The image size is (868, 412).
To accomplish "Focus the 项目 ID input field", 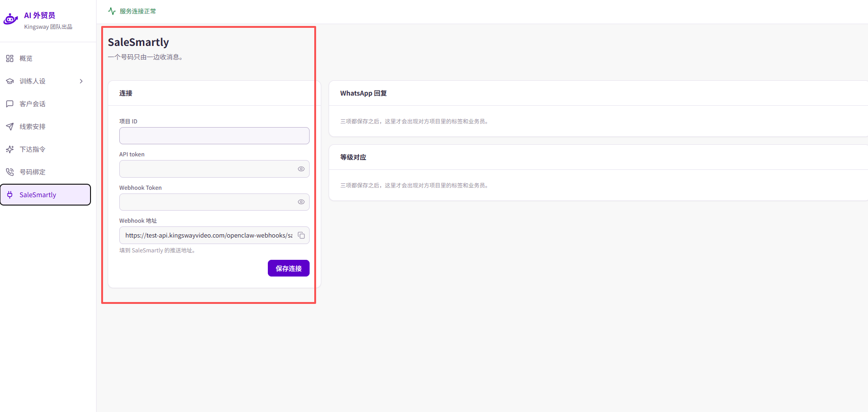I will click(214, 136).
